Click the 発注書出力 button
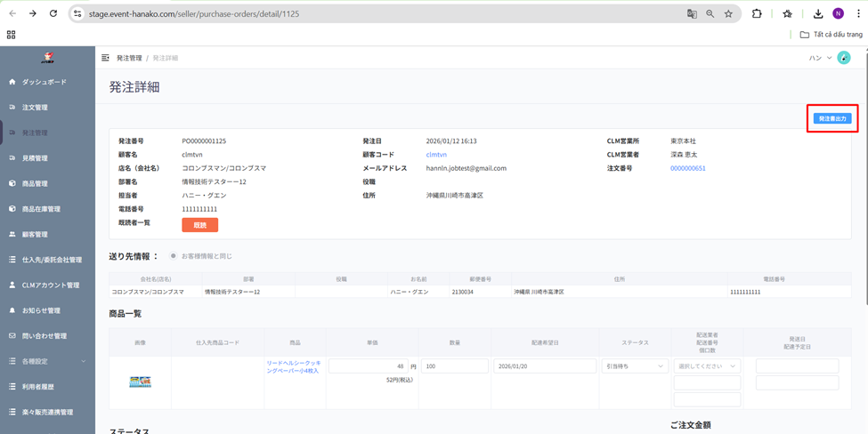Viewport: 868px width, 434px height. (x=832, y=118)
